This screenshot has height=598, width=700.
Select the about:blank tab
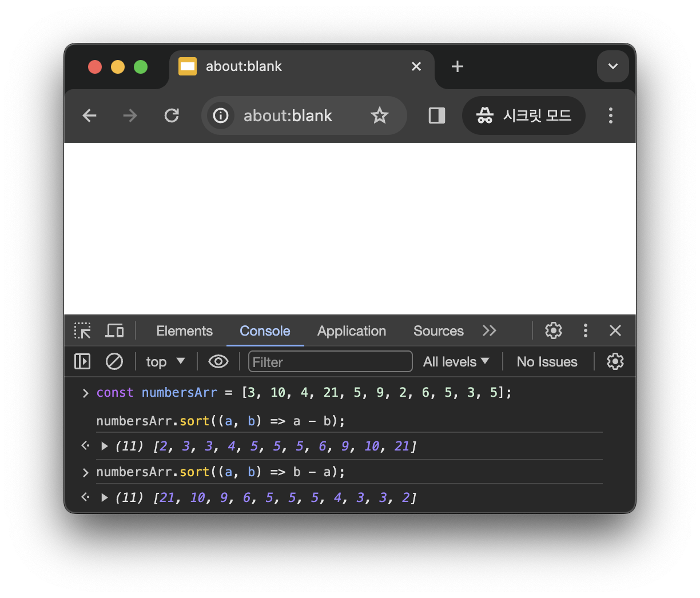click(301, 67)
